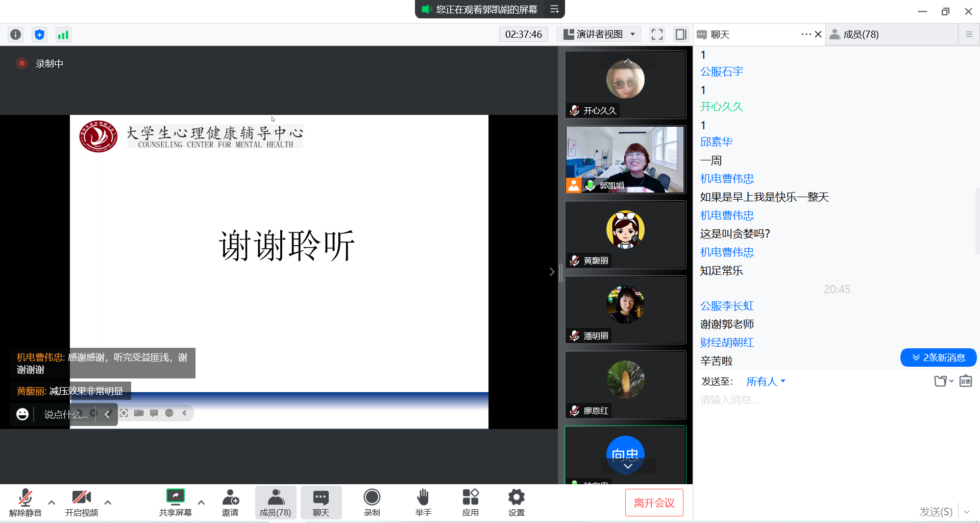Viewport: 980px width, 523px height.
Task: Expand audio options arrow beside mute
Action: pyautogui.click(x=52, y=503)
